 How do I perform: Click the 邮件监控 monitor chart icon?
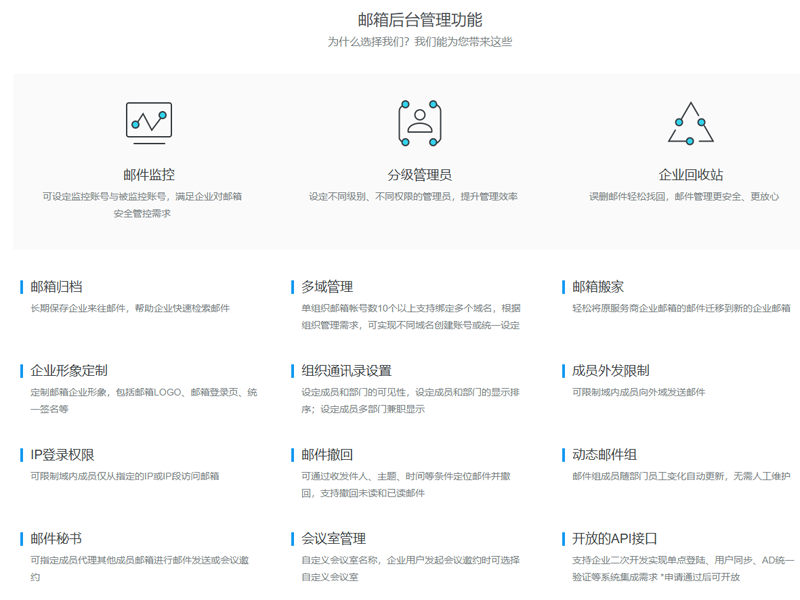pos(148,122)
